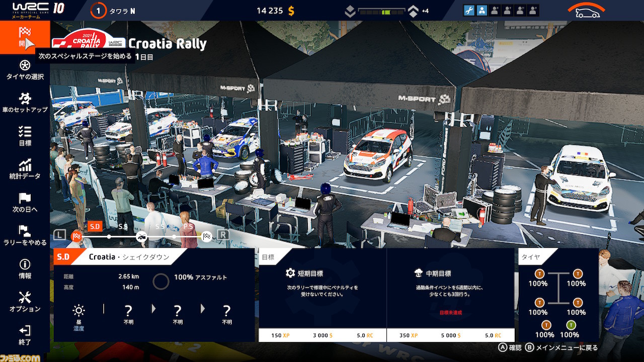Open オプション settings
This screenshot has height=362, width=644.
[x=25, y=302]
